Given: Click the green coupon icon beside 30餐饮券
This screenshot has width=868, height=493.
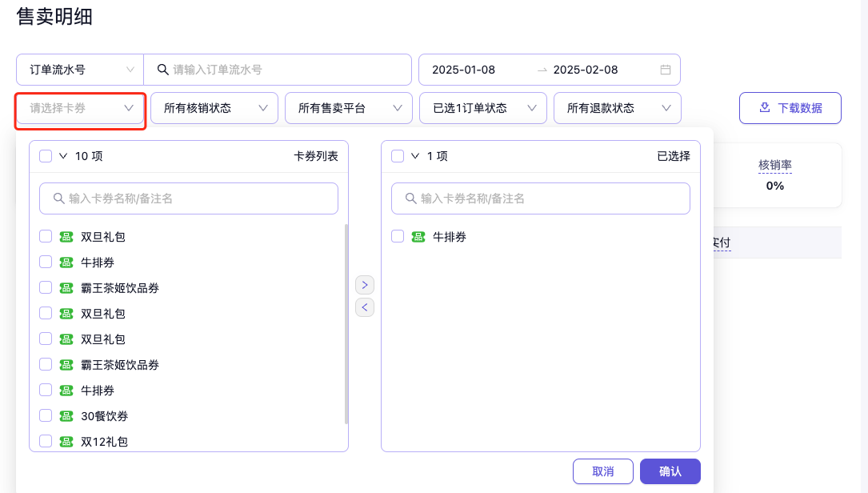Looking at the screenshot, I should tap(66, 416).
